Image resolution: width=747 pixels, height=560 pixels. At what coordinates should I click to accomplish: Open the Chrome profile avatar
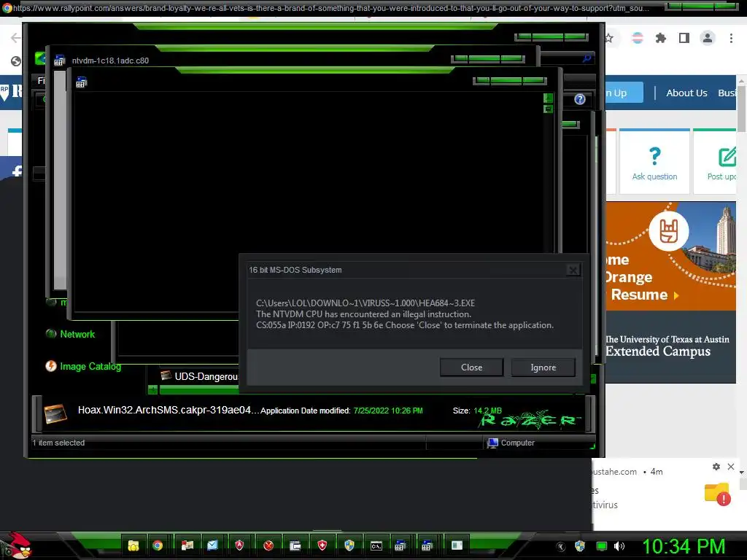point(708,38)
